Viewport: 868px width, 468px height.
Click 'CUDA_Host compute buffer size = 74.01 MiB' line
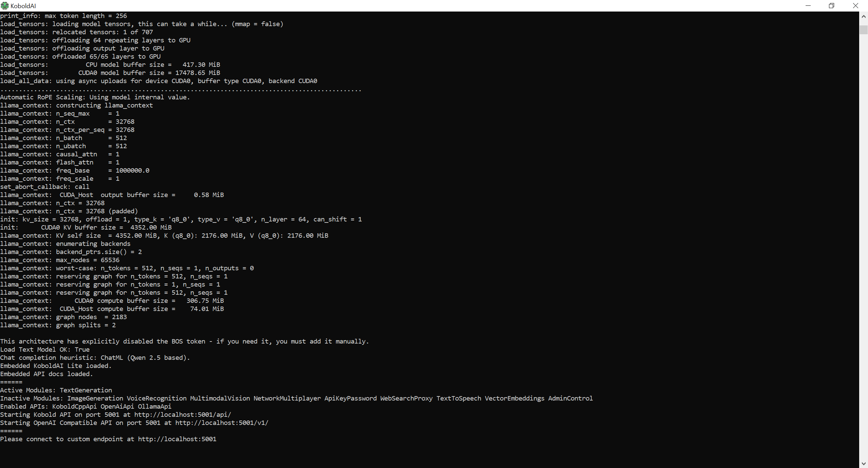tap(112, 309)
